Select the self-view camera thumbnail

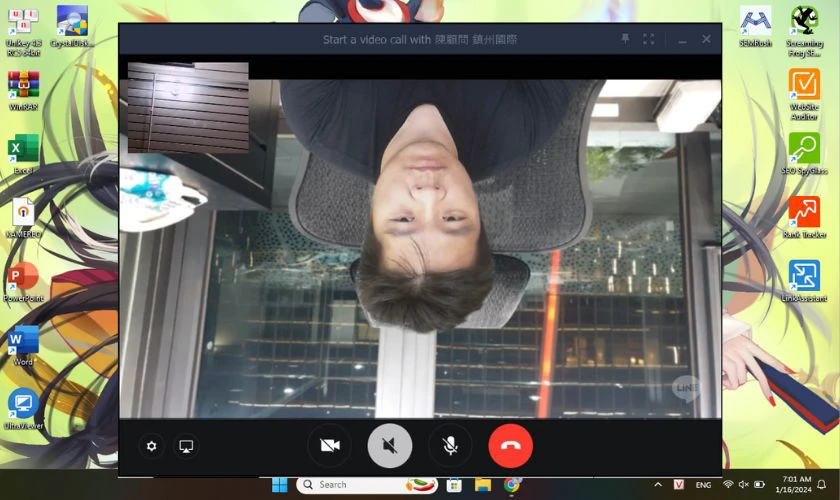click(188, 107)
